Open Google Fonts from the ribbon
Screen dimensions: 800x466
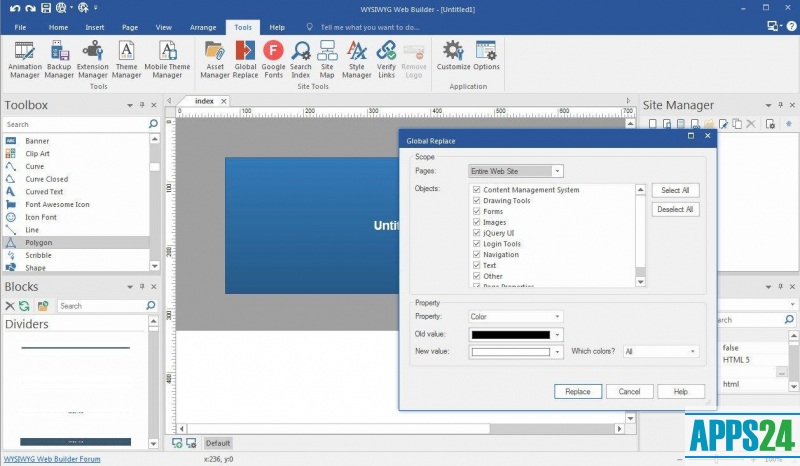(x=273, y=59)
